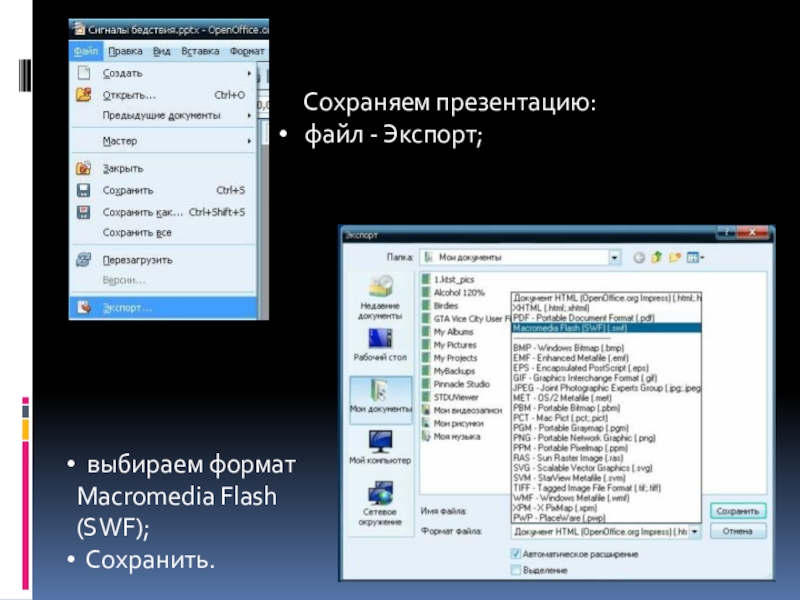Open the My Pictures folder
Viewport: 800px width, 600px height.
point(449,345)
